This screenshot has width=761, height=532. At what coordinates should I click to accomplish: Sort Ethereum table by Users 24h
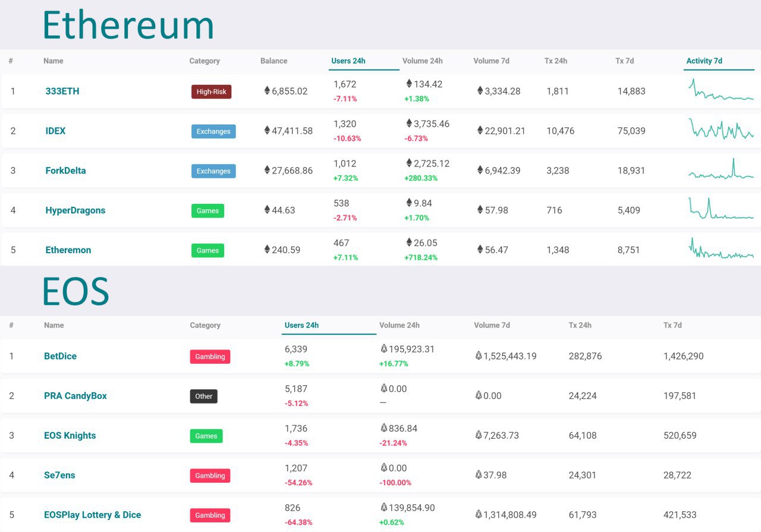click(x=348, y=61)
